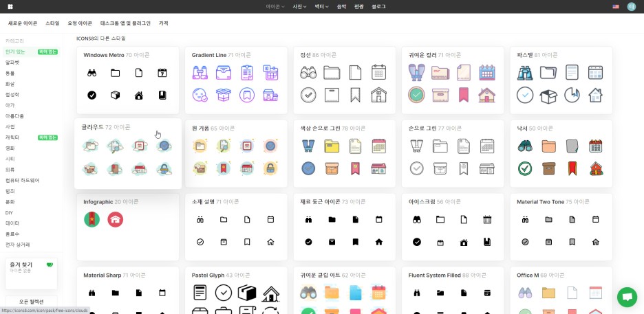Open the 가격 pricing tab
The height and width of the screenshot is (314, 644).
(164, 23)
